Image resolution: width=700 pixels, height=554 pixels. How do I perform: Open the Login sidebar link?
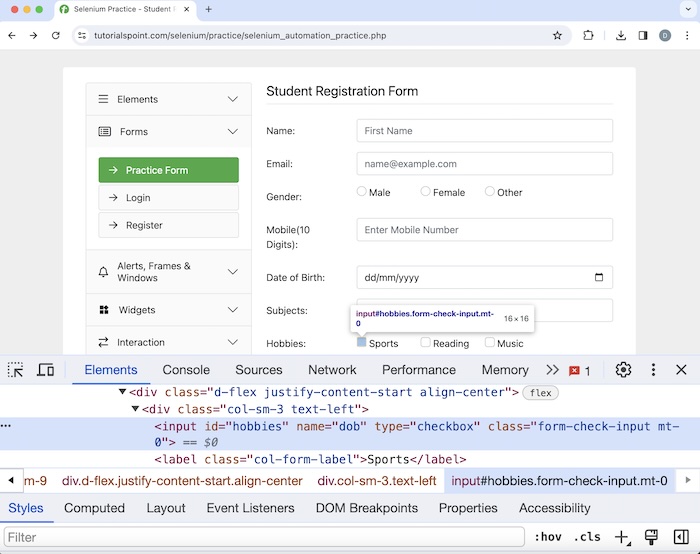click(168, 198)
